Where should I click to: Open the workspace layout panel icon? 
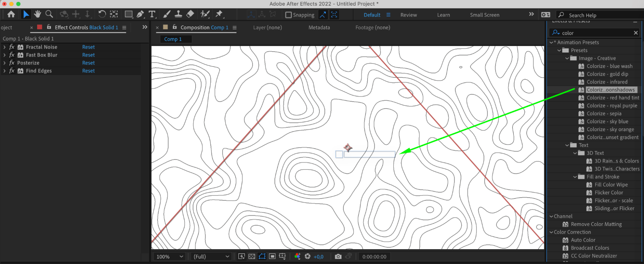pyautogui.click(x=546, y=15)
